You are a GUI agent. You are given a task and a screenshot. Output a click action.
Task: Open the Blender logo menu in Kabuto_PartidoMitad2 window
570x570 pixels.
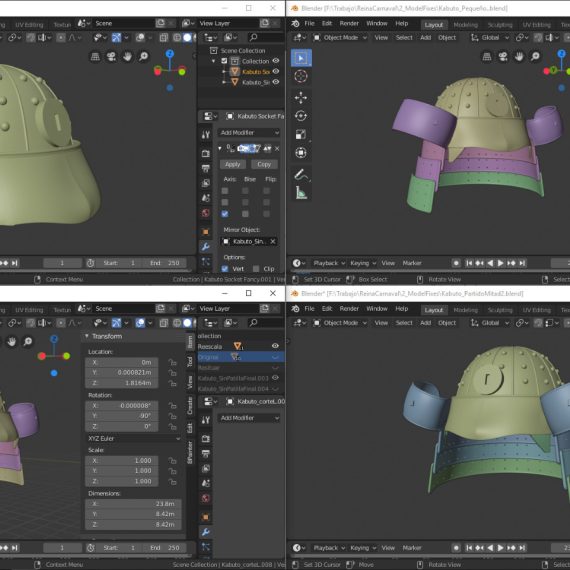[295, 309]
